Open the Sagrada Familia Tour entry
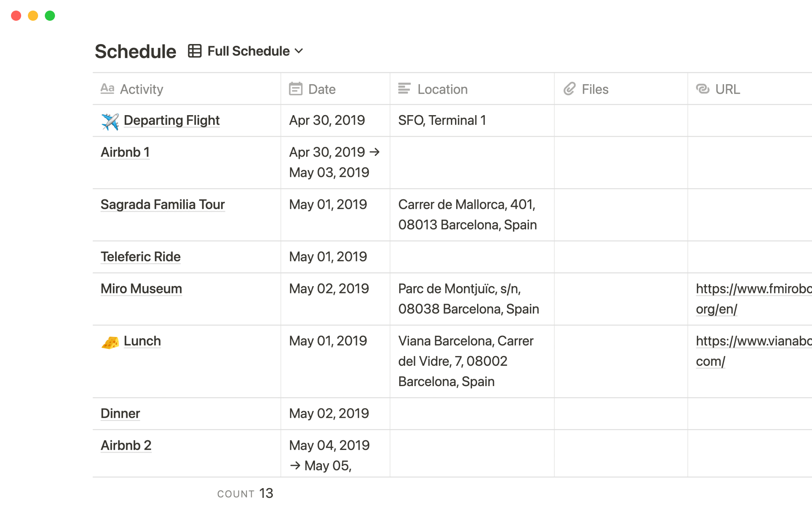This screenshot has width=812, height=508. 162,205
